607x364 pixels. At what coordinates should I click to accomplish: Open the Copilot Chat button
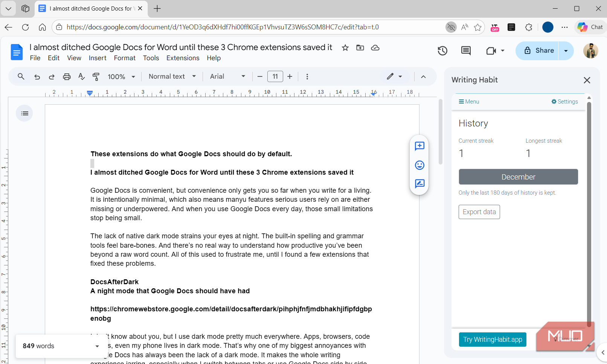(x=590, y=27)
